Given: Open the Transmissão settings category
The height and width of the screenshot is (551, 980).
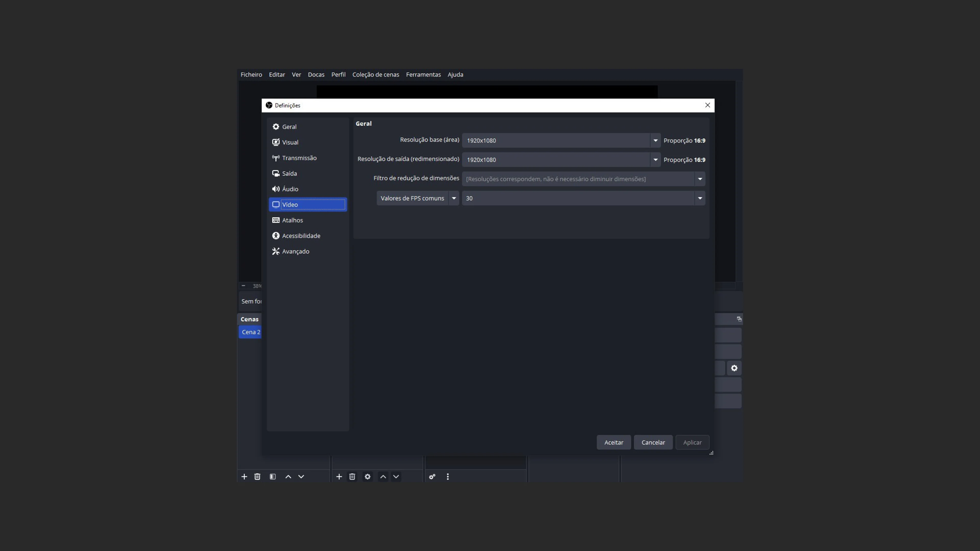Looking at the screenshot, I should pos(308,158).
